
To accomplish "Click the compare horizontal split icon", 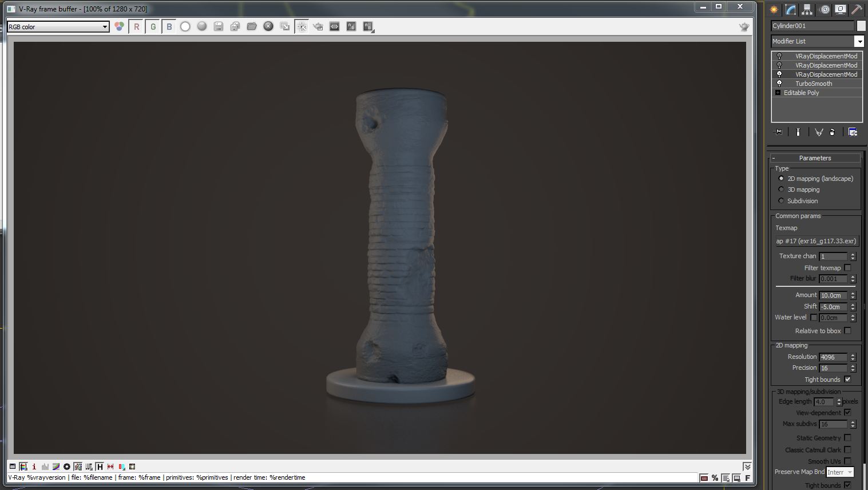I will coord(334,26).
